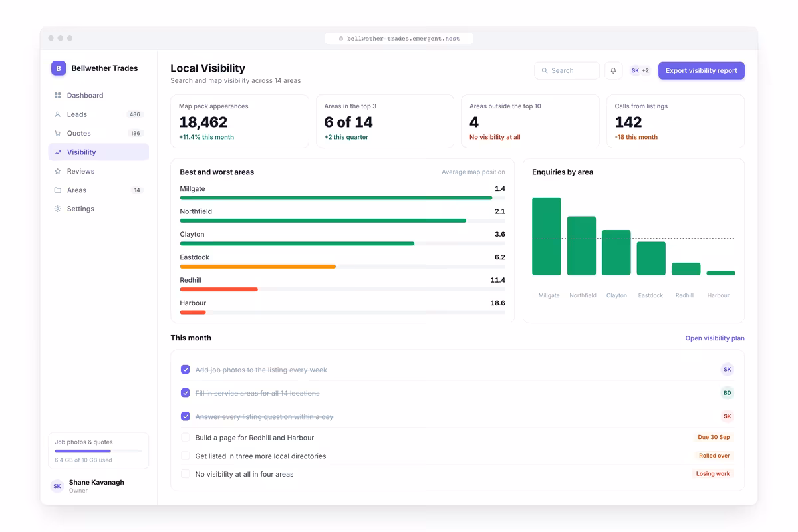Screen dimensions: 798x532
Task: Click Northfield 2.1 position value
Action: click(x=500, y=211)
